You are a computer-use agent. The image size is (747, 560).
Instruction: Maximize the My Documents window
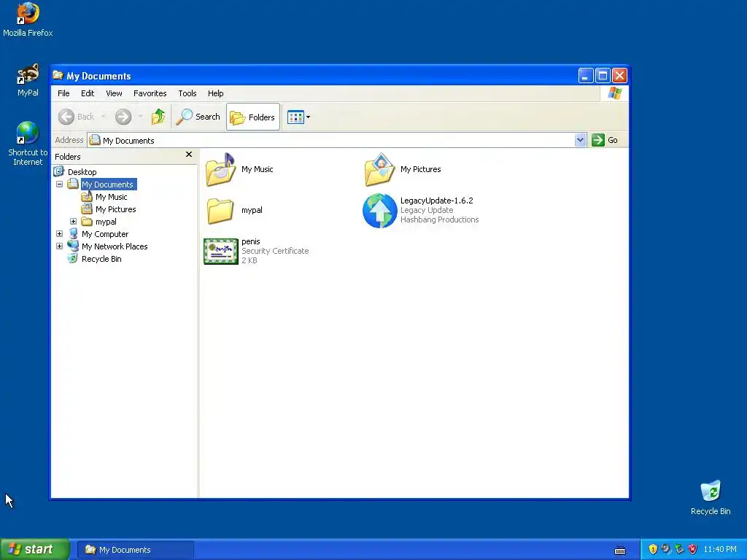(x=603, y=75)
